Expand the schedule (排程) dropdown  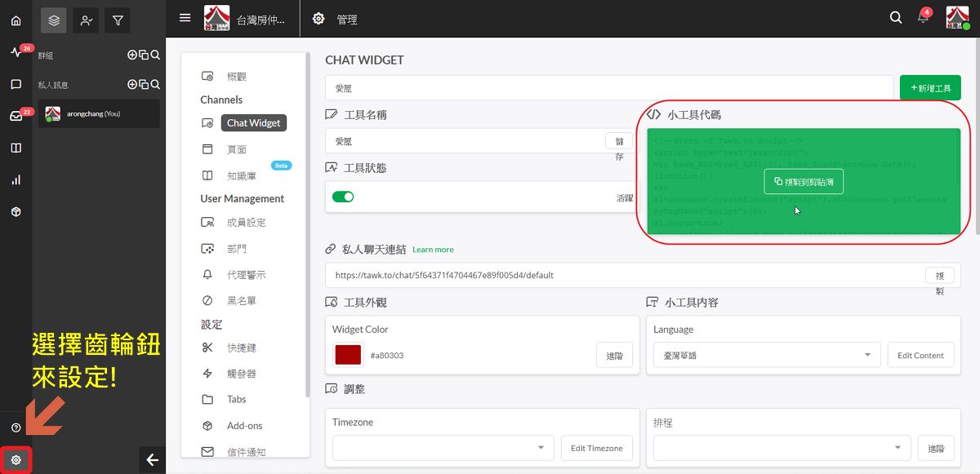782,448
